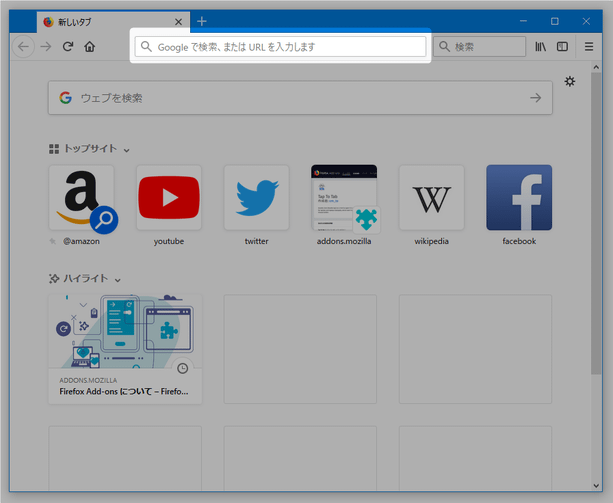Click the トップサイト grid icon
Image resolution: width=613 pixels, height=503 pixels.
click(54, 149)
